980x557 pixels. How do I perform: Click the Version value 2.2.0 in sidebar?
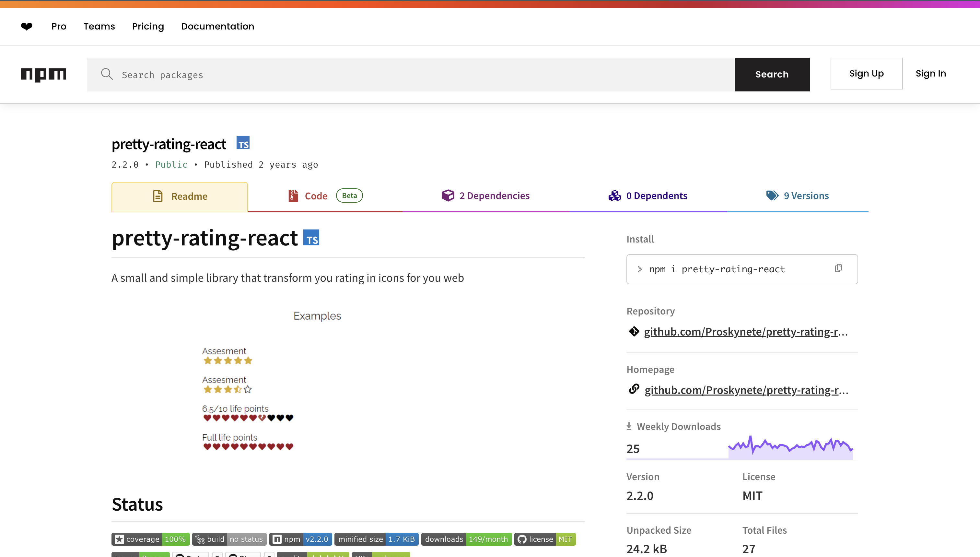point(640,496)
